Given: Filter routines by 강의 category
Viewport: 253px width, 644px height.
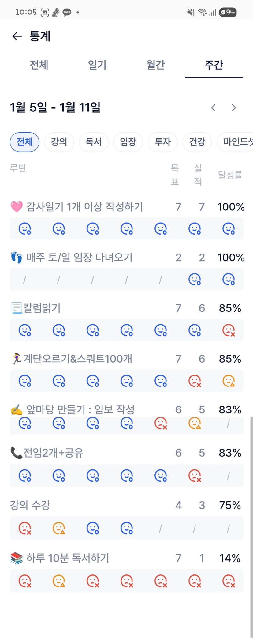Looking at the screenshot, I should click(x=59, y=142).
